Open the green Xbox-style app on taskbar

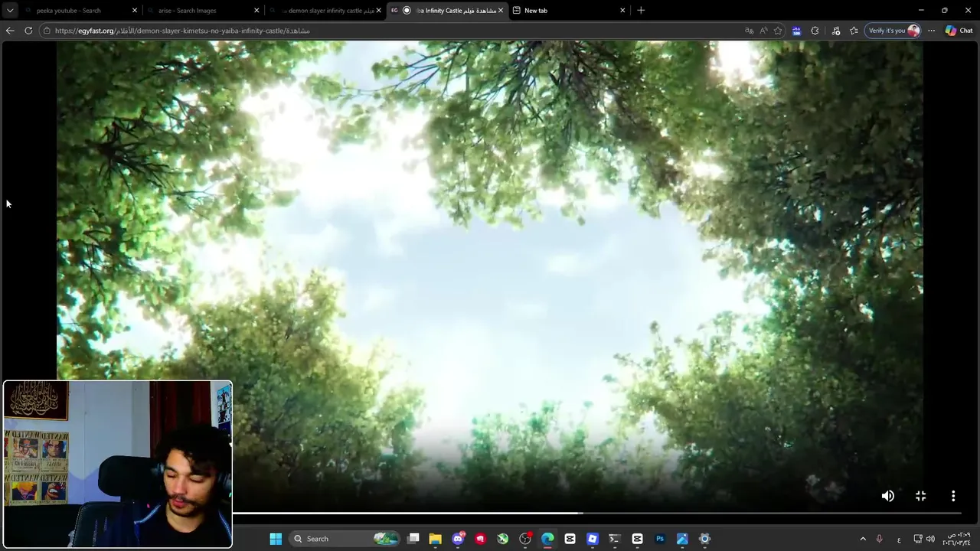pos(502,539)
